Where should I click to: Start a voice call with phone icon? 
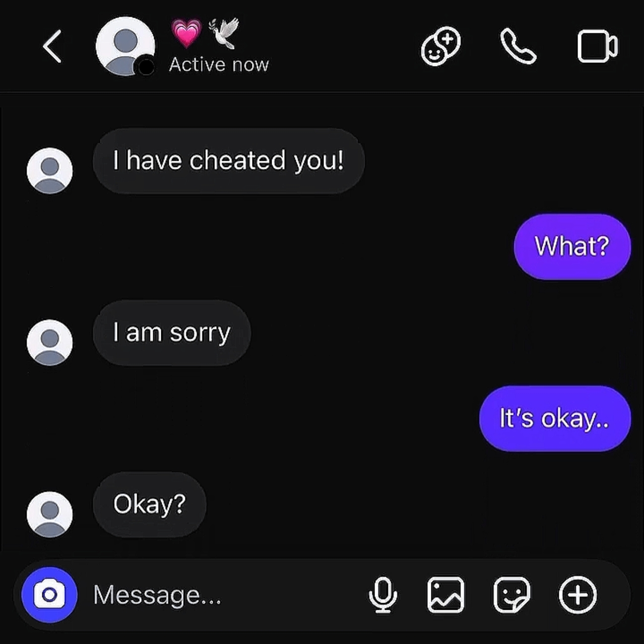[518, 46]
